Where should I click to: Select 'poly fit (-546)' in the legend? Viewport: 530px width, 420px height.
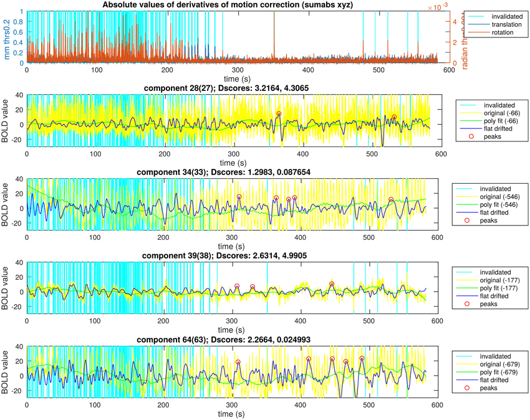pos(499,204)
